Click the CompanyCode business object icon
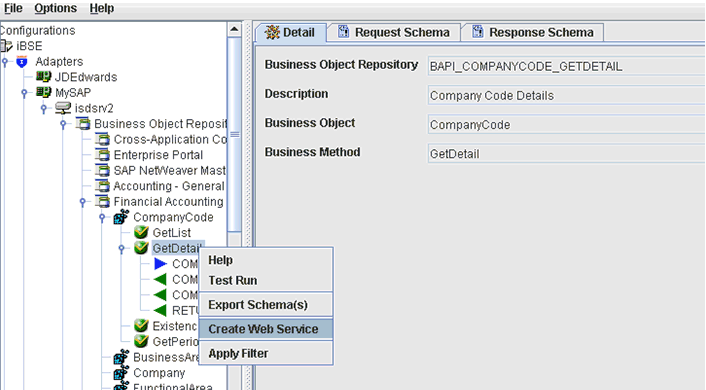Image resolution: width=706 pixels, height=390 pixels. [x=121, y=217]
